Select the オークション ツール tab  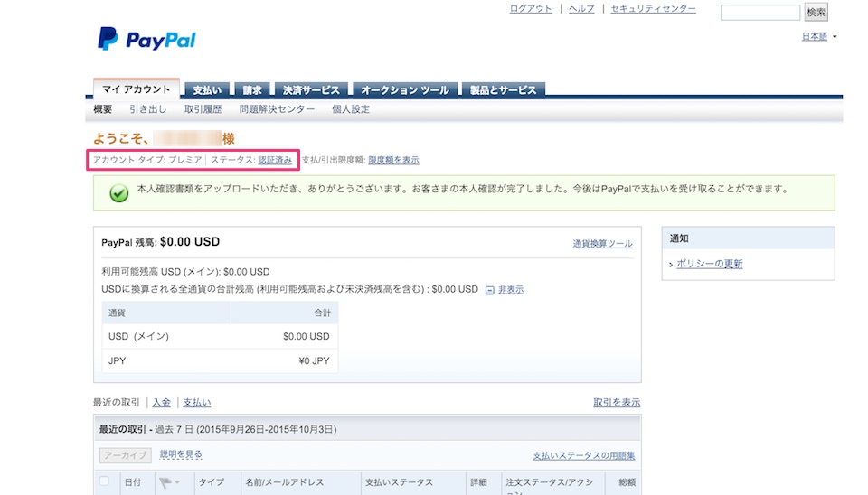point(404,90)
